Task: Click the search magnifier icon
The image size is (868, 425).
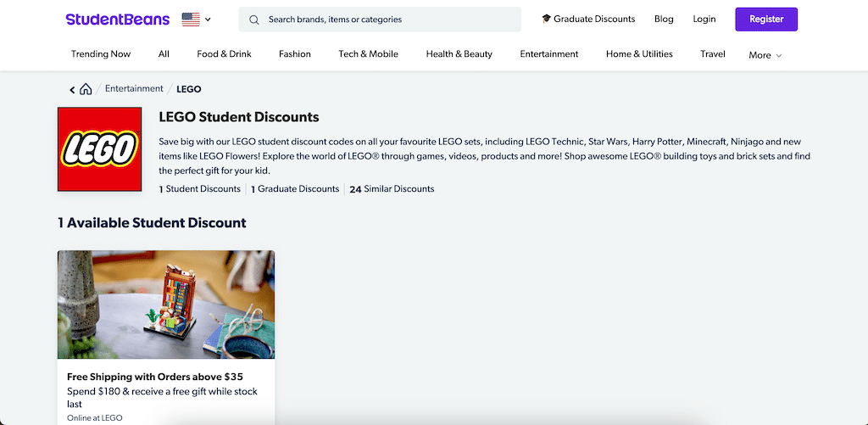Action: coord(254,20)
